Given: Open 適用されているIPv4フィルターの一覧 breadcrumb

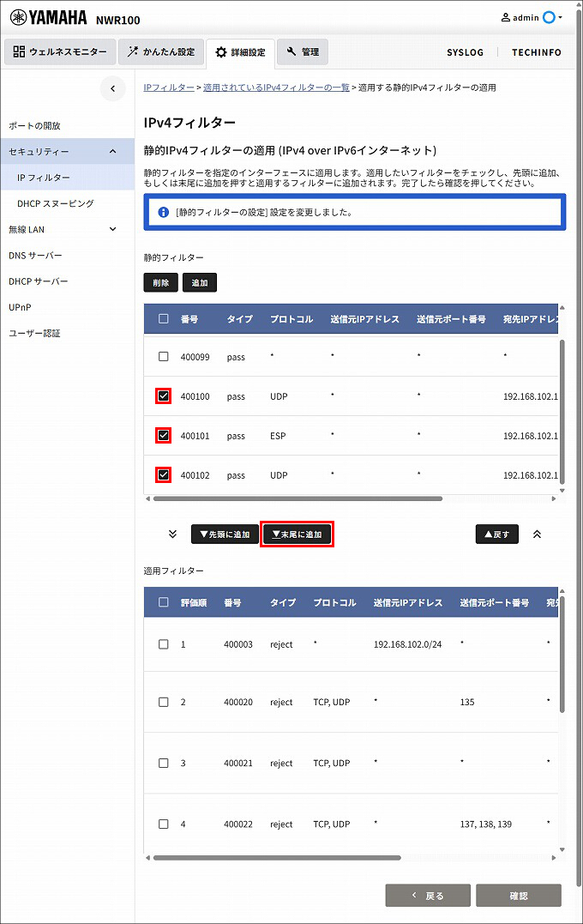Looking at the screenshot, I should click(x=276, y=88).
